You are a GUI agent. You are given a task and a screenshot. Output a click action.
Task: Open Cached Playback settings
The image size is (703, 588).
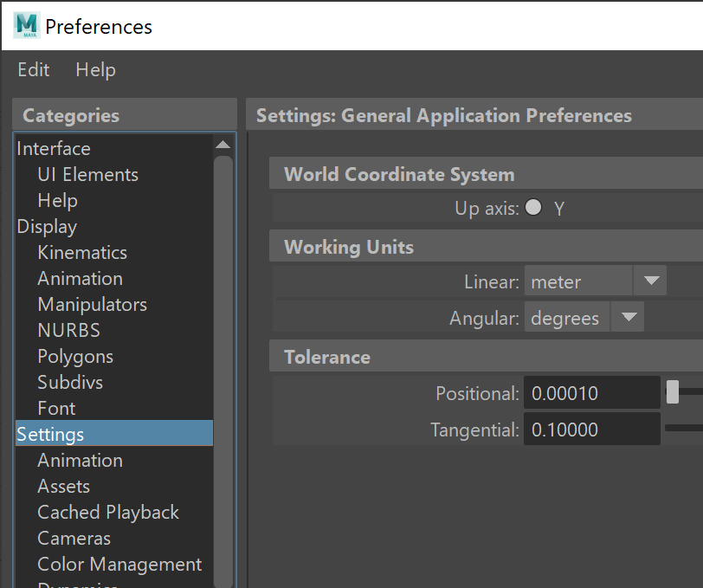pos(108,513)
